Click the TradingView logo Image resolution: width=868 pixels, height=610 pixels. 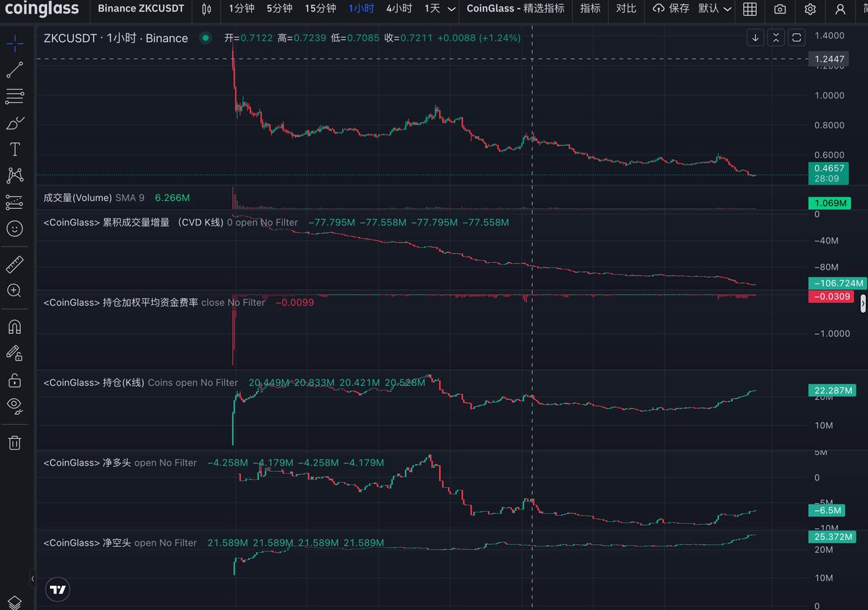tap(58, 589)
